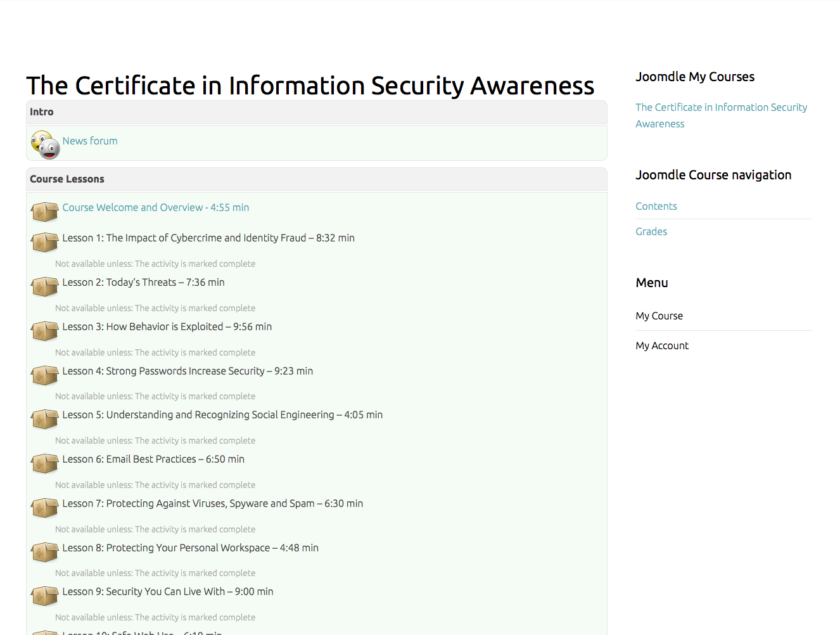Click the Lesson 2 Today's Threats package icon
This screenshot has width=840, height=635.
[45, 286]
